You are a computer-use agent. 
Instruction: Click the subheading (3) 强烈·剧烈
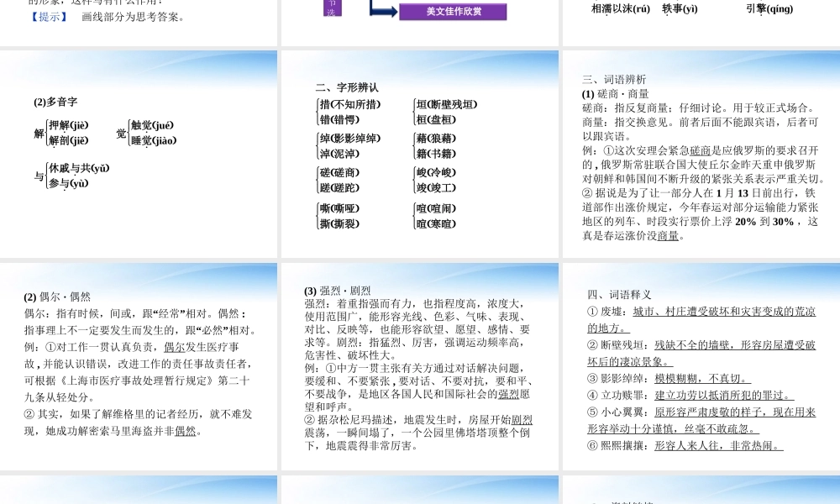point(338,291)
